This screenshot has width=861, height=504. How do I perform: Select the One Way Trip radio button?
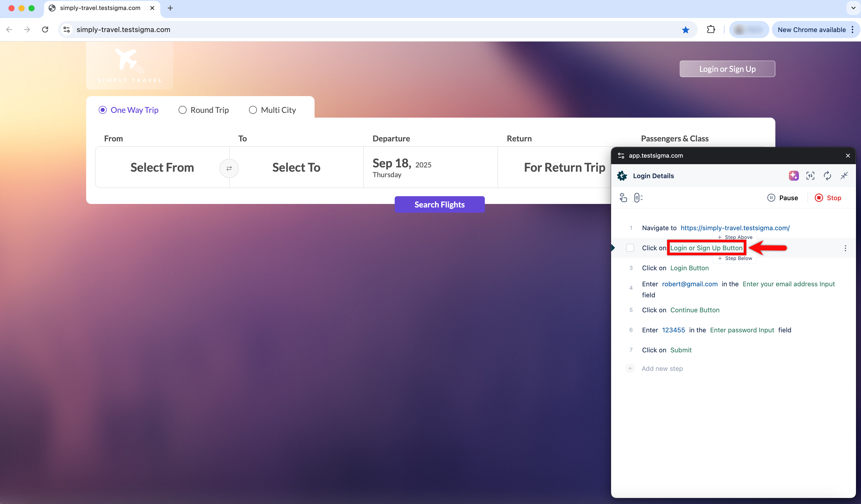102,110
